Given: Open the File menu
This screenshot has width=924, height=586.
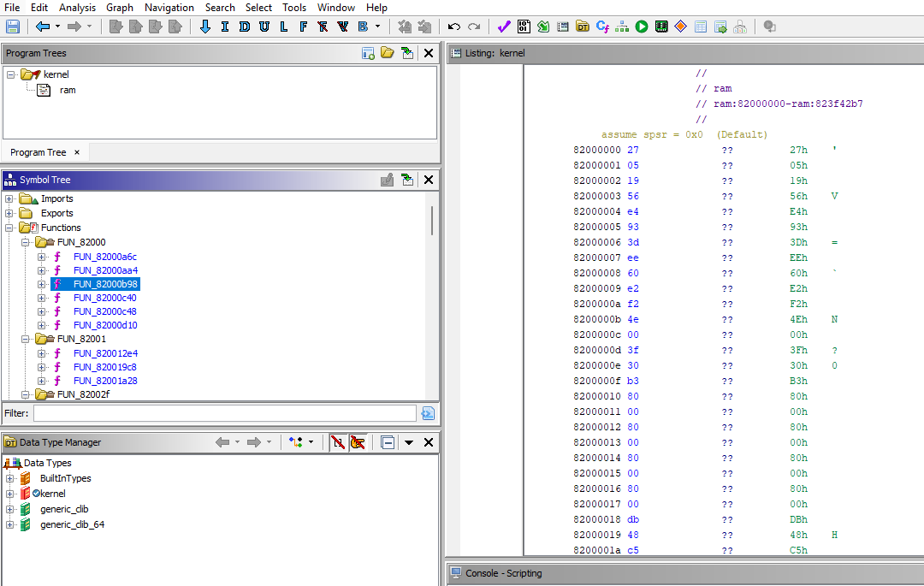Looking at the screenshot, I should pos(12,8).
